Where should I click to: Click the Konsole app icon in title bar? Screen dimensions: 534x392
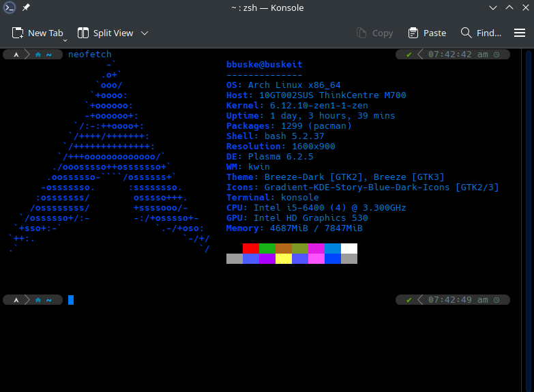click(10, 8)
